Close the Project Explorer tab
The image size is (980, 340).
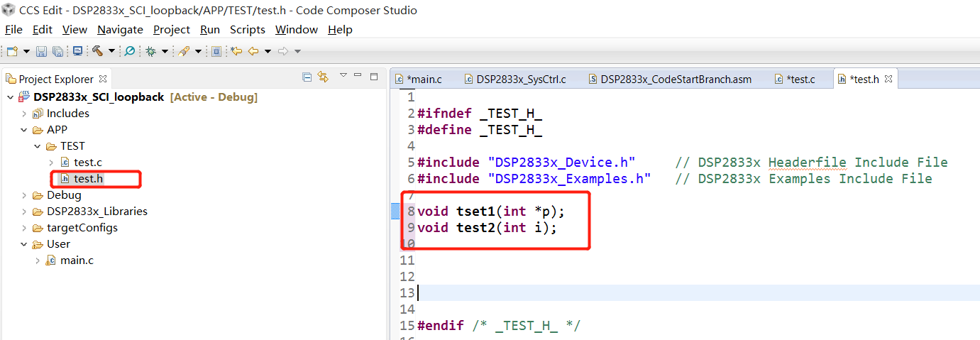pos(103,79)
